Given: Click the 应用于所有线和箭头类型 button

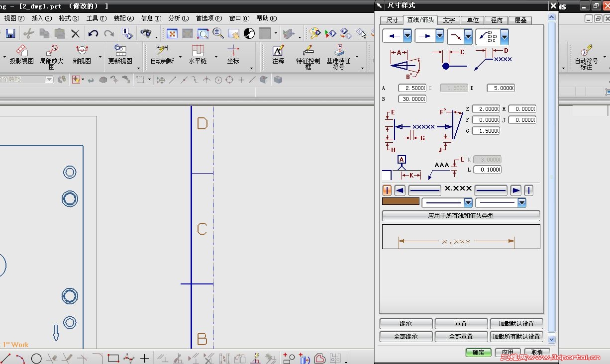Looking at the screenshot, I should [x=461, y=216].
